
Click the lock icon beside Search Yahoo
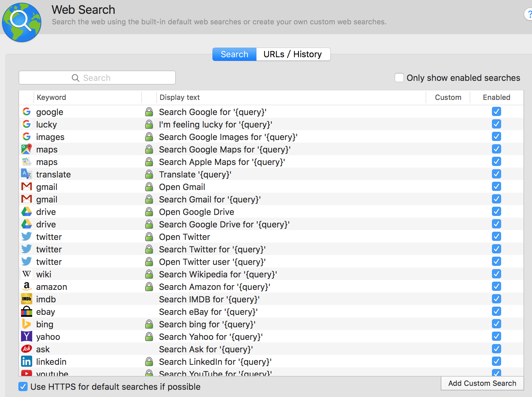149,337
